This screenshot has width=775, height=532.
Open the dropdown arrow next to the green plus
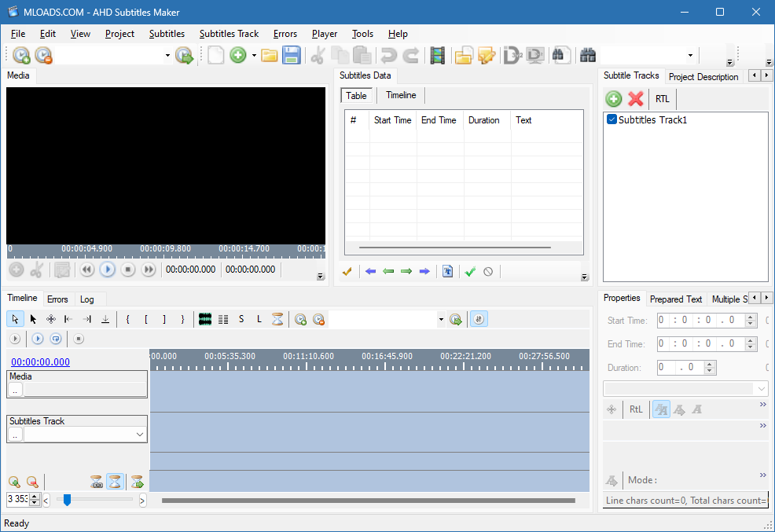[x=254, y=55]
